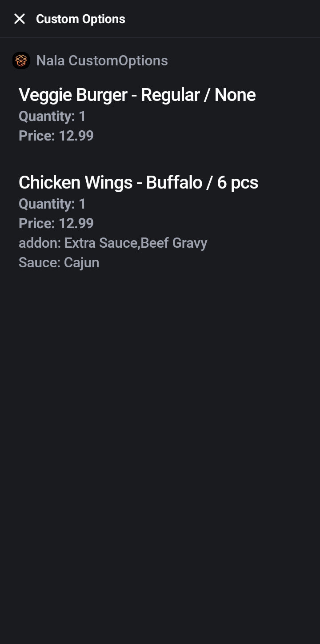The image size is (320, 644).
Task: Select the Nala CustomOptions label text
Action: pyautogui.click(x=102, y=60)
